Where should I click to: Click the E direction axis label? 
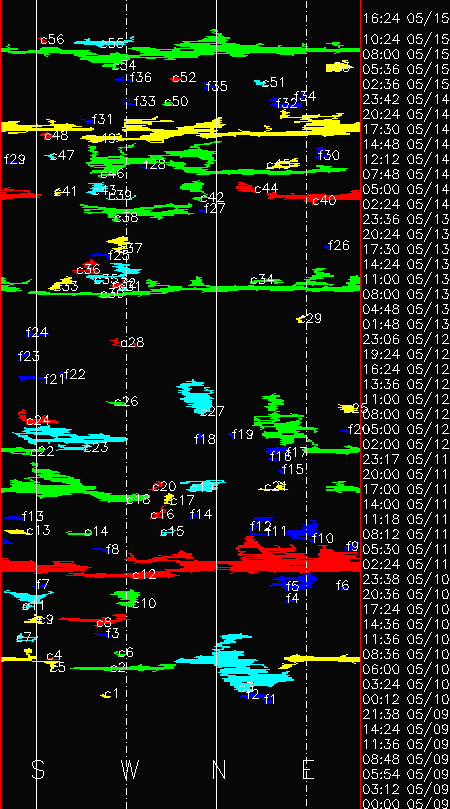308,769
